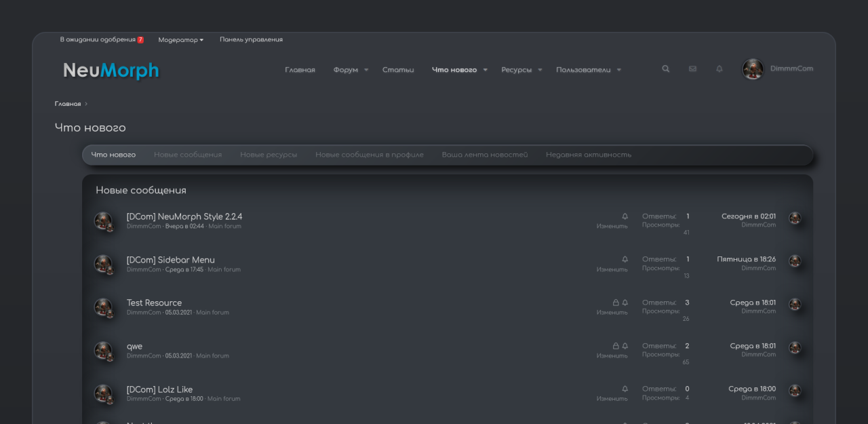Toggle watch bell for Lolz Like thread

[x=625, y=388]
